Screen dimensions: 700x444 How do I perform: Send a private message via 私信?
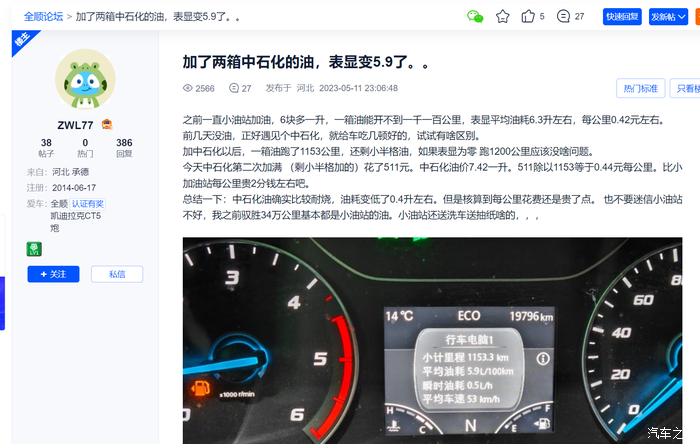117,274
